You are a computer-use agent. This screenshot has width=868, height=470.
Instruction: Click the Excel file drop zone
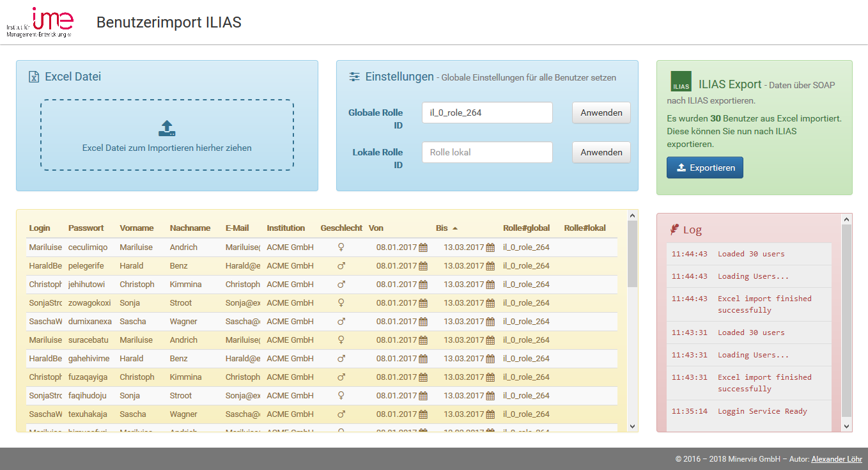167,135
